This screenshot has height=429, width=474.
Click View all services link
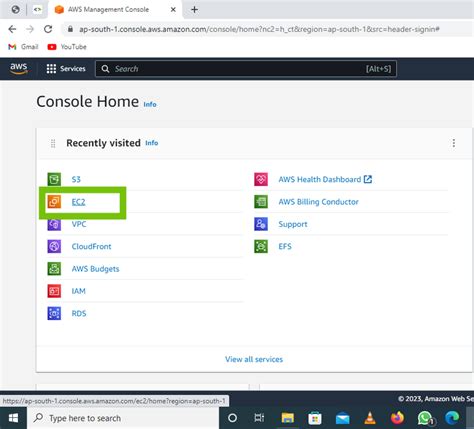pos(254,359)
